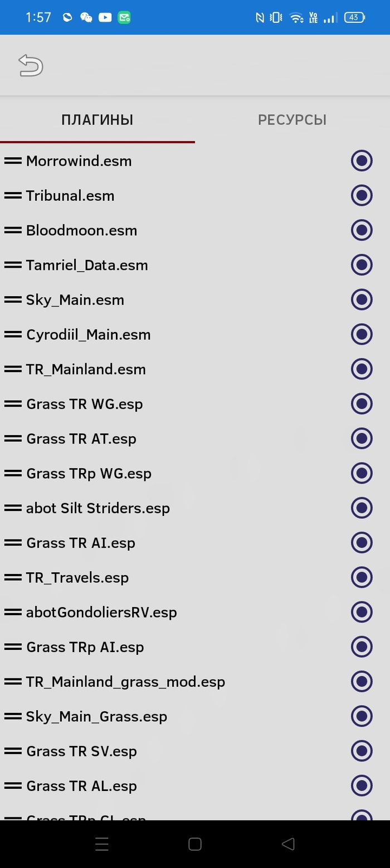390x868 pixels.
Task: Tap the back arrow icon
Action: pyautogui.click(x=31, y=65)
